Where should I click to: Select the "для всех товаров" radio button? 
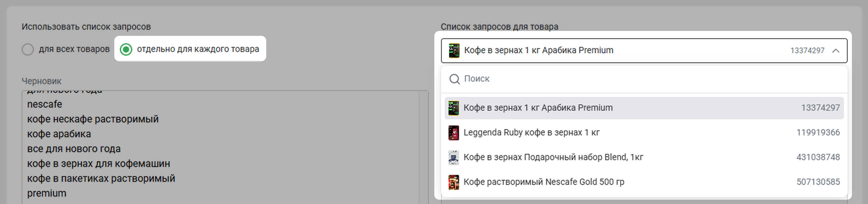[27, 49]
